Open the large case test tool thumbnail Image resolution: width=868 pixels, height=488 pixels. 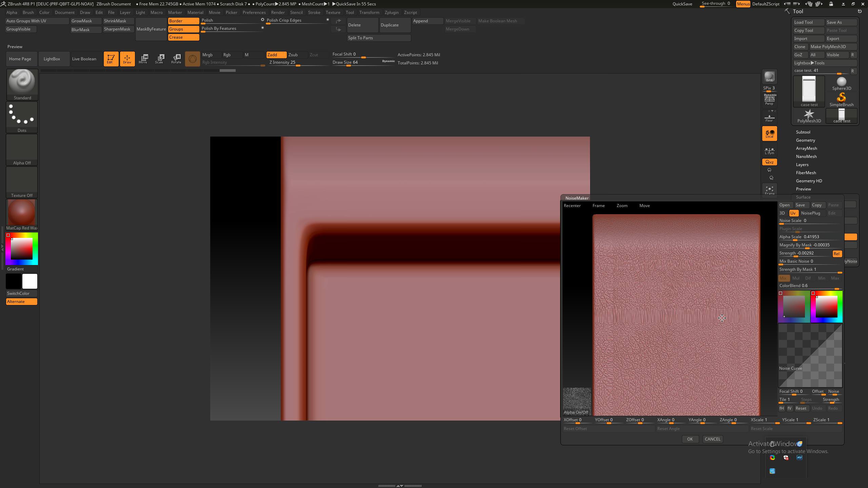point(809,91)
